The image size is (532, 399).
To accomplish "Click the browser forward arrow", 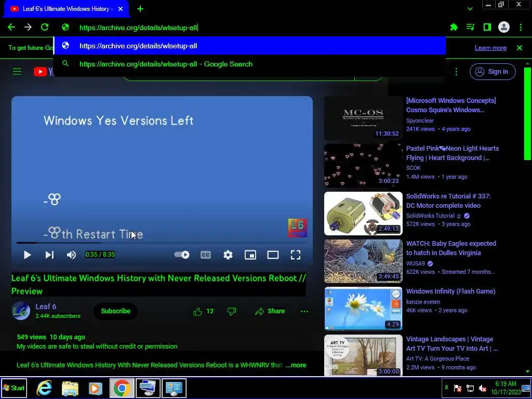I will click(x=28, y=27).
